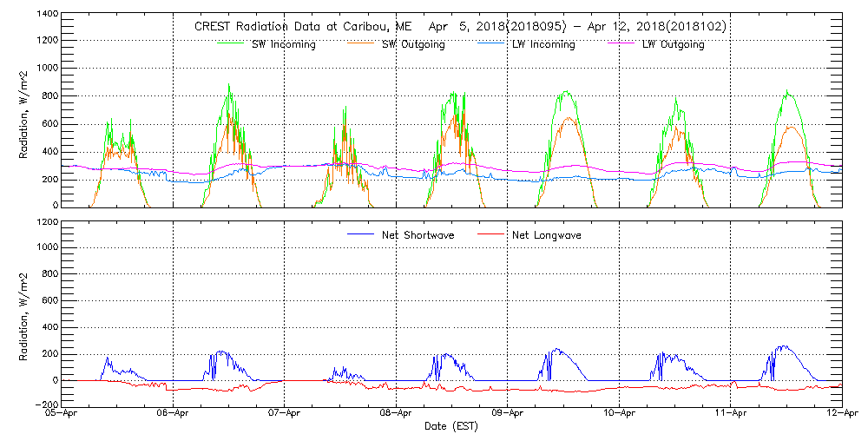The height and width of the screenshot is (434, 868).
Task: Click the LW Incoming legend label
Action: 542,44
